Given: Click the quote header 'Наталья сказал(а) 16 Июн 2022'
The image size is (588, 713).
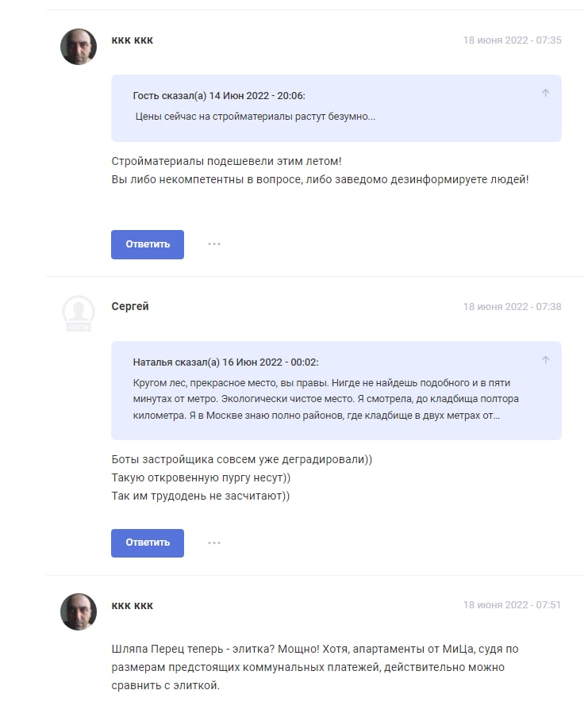Looking at the screenshot, I should click(225, 362).
